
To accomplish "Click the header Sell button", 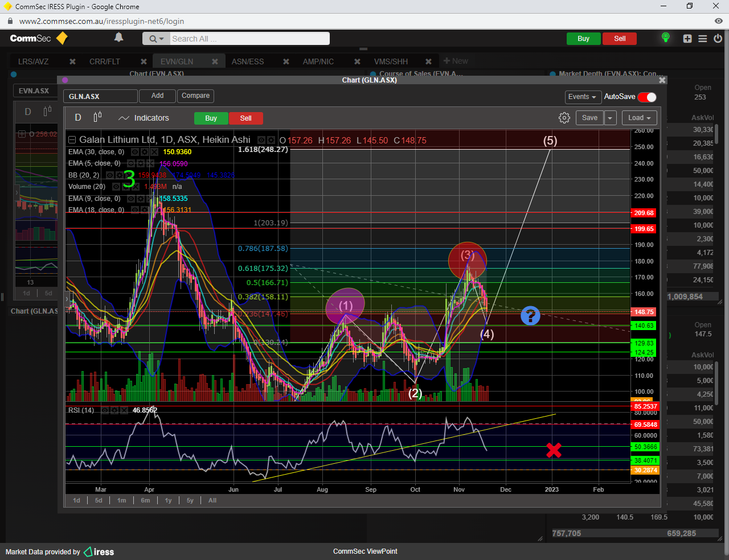I will [620, 39].
